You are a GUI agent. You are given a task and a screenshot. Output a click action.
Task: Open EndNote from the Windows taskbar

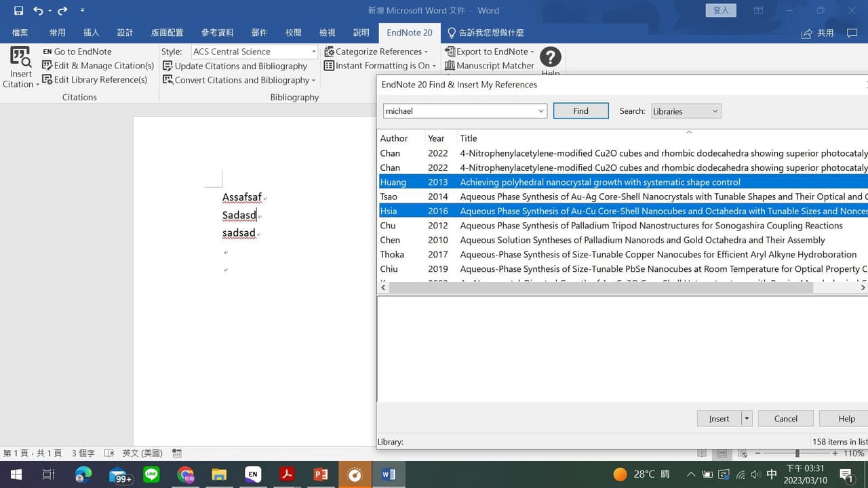pos(253,474)
